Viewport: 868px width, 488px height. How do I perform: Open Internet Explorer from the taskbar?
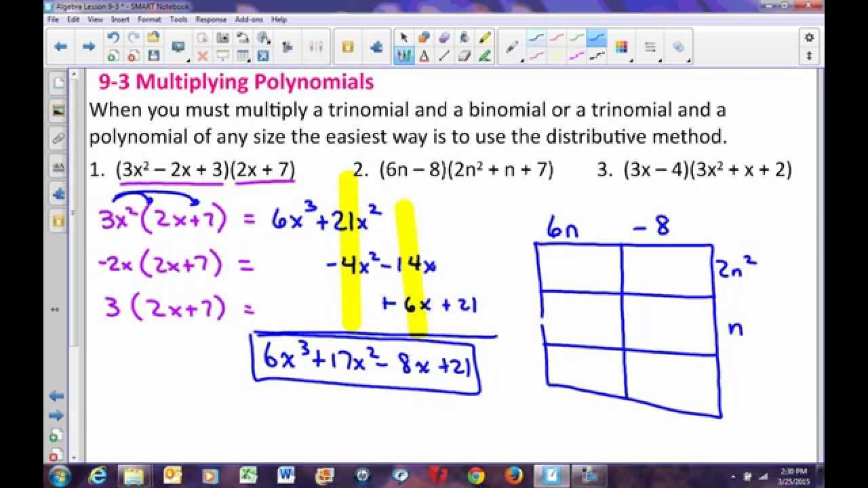(x=98, y=475)
